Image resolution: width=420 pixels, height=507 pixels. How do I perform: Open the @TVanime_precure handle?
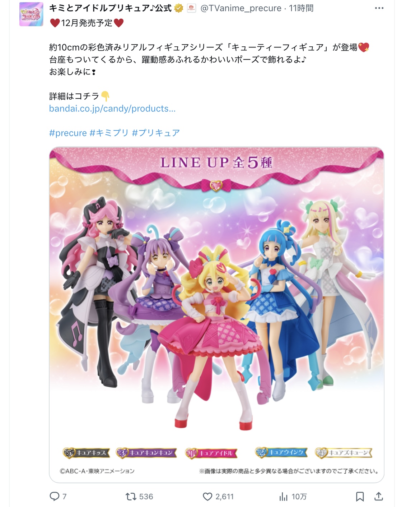[x=241, y=8]
